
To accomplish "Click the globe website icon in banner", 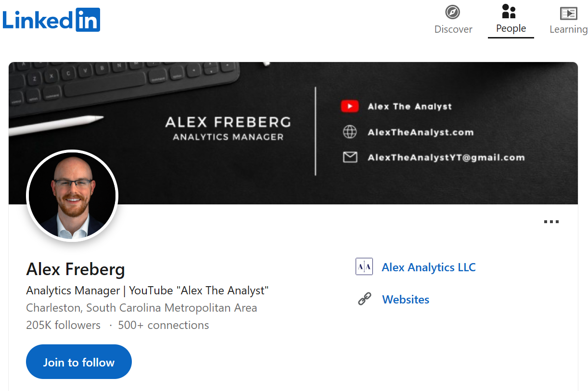I will point(350,132).
